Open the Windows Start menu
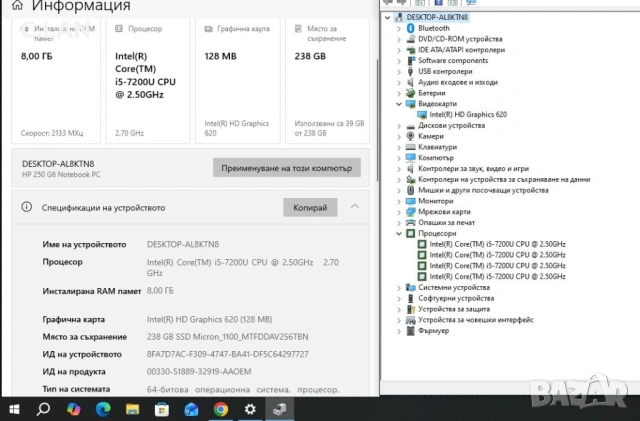 pos(14,409)
